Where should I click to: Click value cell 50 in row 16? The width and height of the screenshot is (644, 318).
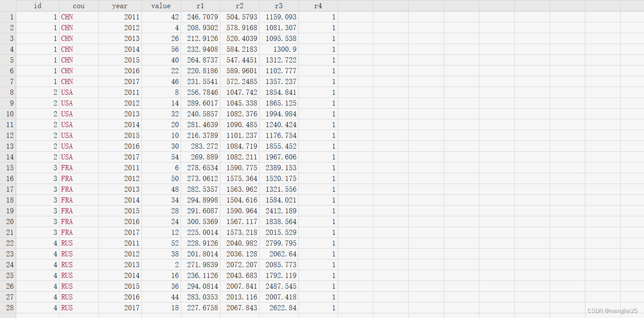(161, 178)
